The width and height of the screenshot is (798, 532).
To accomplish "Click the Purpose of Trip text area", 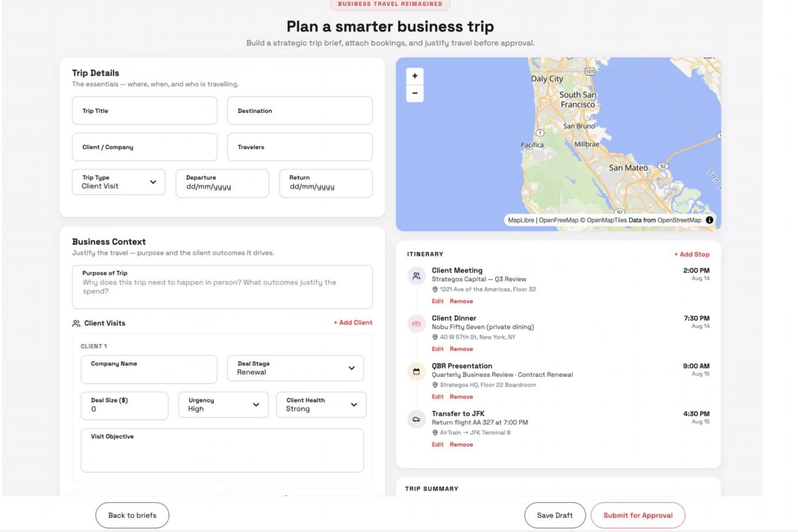I will click(222, 287).
